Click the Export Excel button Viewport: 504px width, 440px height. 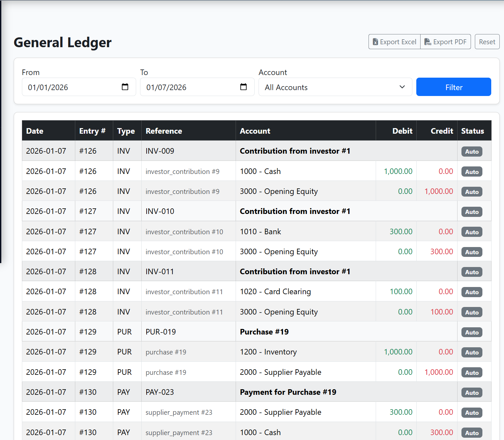[394, 42]
